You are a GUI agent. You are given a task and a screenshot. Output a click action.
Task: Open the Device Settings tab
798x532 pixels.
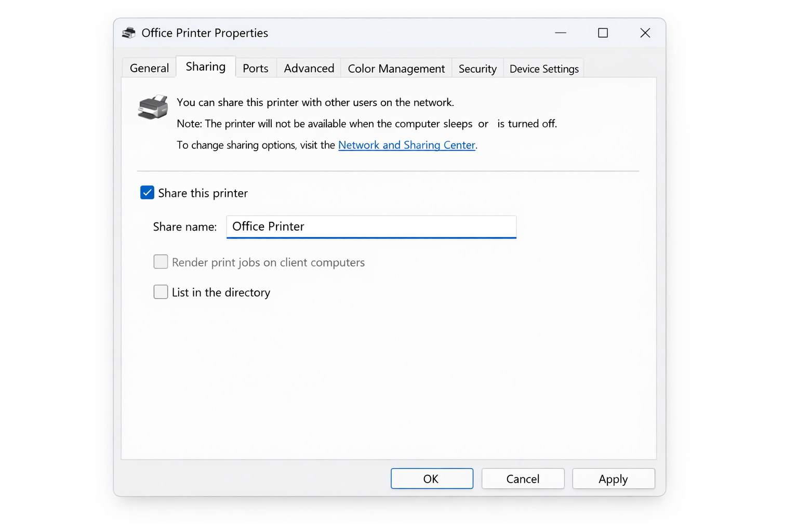[543, 68]
